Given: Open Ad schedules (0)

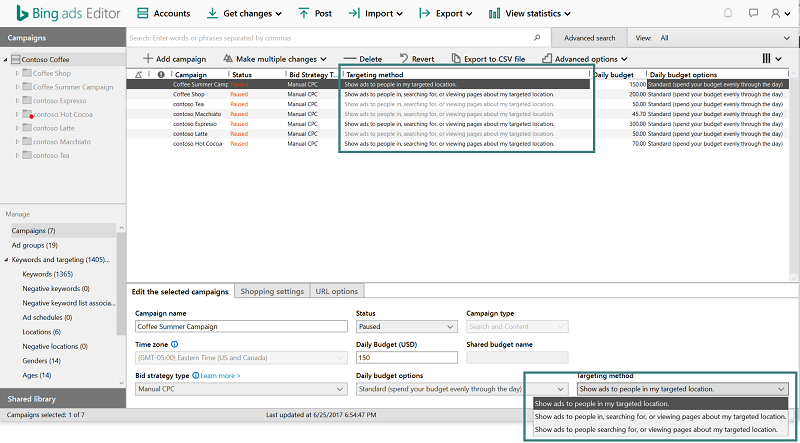Looking at the screenshot, I should point(47,317).
